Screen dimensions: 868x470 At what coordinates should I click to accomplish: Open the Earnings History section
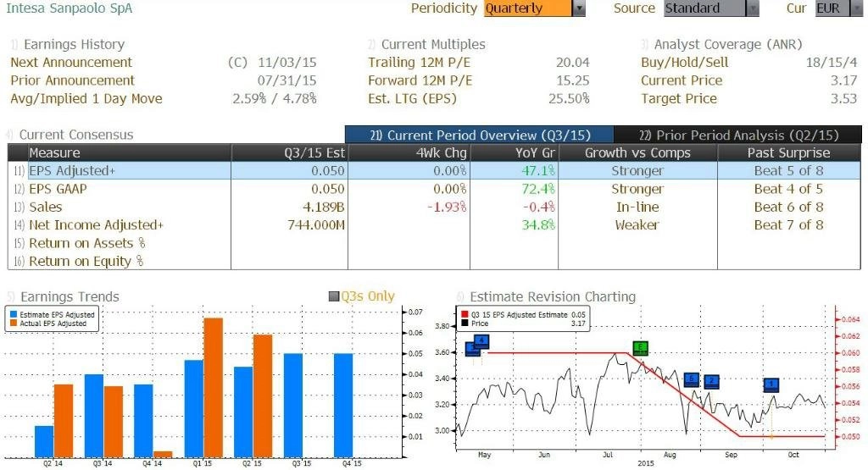74,44
